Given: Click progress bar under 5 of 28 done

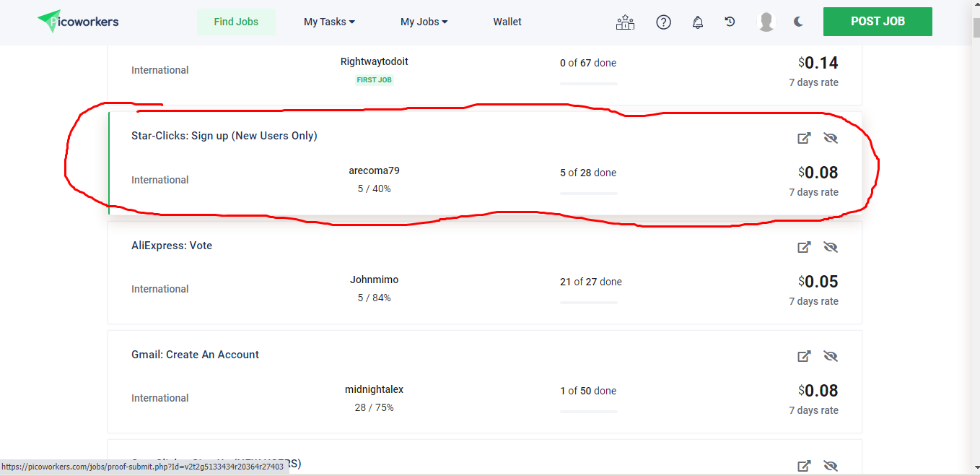Looking at the screenshot, I should click(x=589, y=194).
